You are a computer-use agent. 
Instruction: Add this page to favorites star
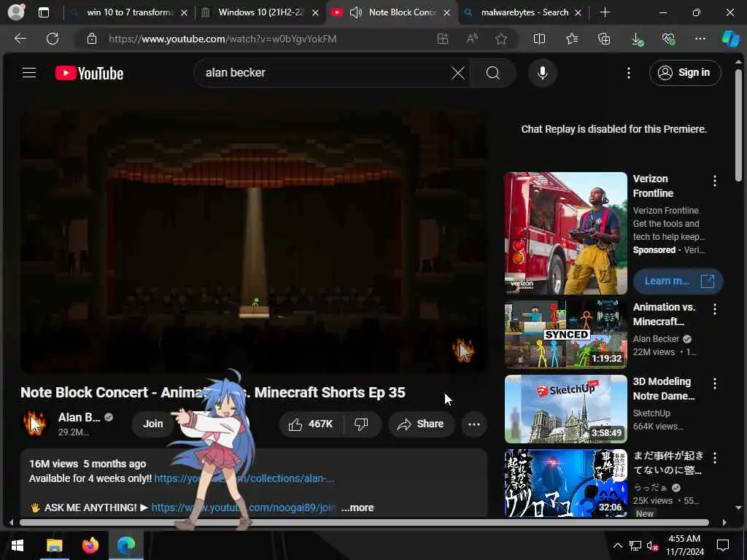(x=500, y=39)
